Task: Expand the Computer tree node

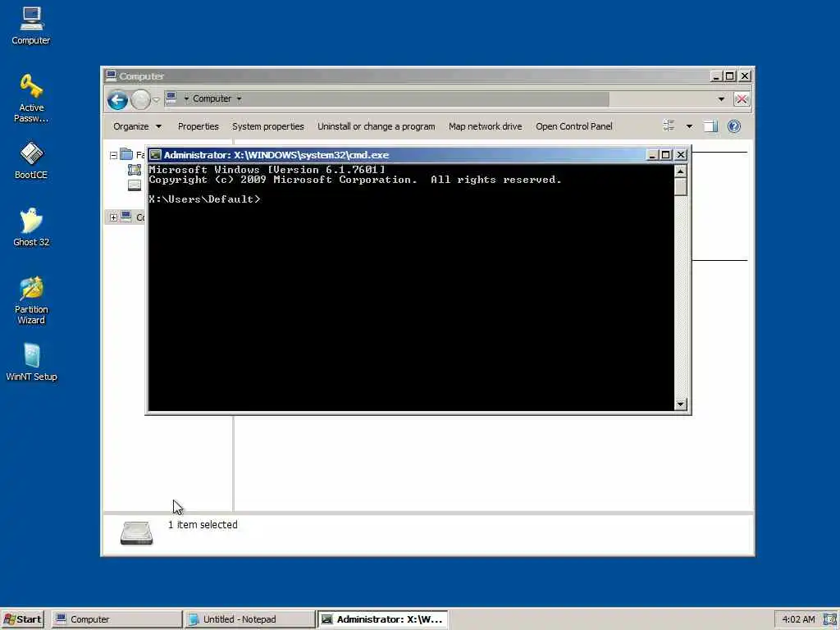Action: point(113,217)
